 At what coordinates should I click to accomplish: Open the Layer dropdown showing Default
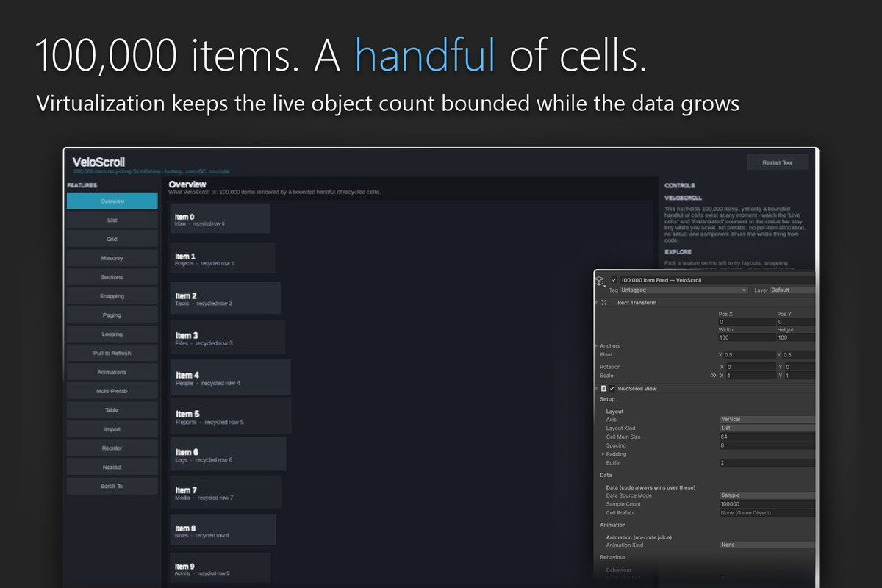pyautogui.click(x=792, y=290)
